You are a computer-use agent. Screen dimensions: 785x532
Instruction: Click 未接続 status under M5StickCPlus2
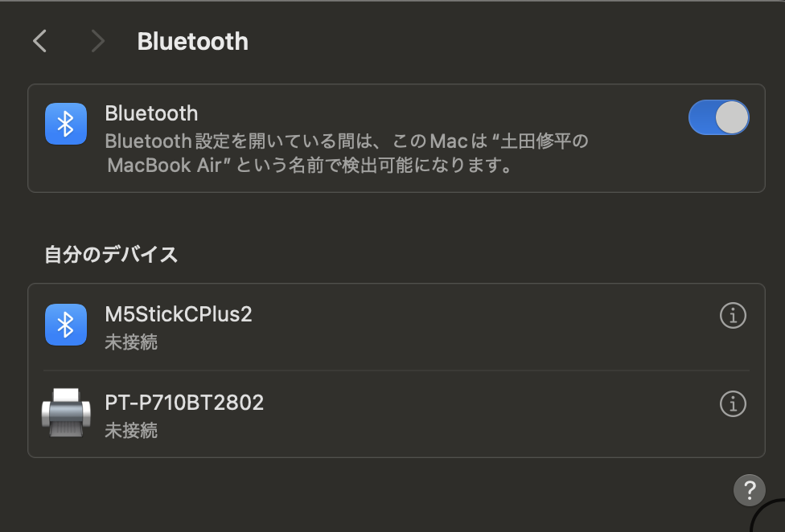[x=131, y=342]
